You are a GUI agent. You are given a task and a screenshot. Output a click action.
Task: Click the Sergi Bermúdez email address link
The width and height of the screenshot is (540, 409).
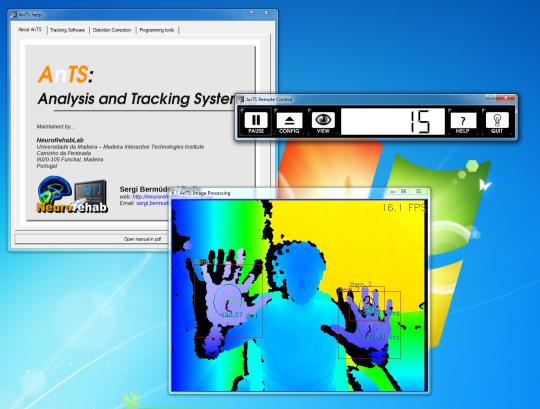[153, 203]
